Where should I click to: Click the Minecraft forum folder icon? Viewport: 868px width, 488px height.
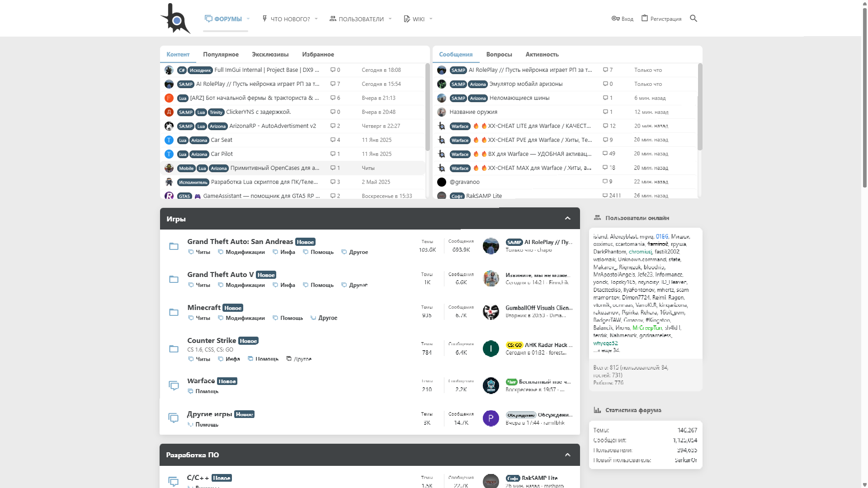174,312
